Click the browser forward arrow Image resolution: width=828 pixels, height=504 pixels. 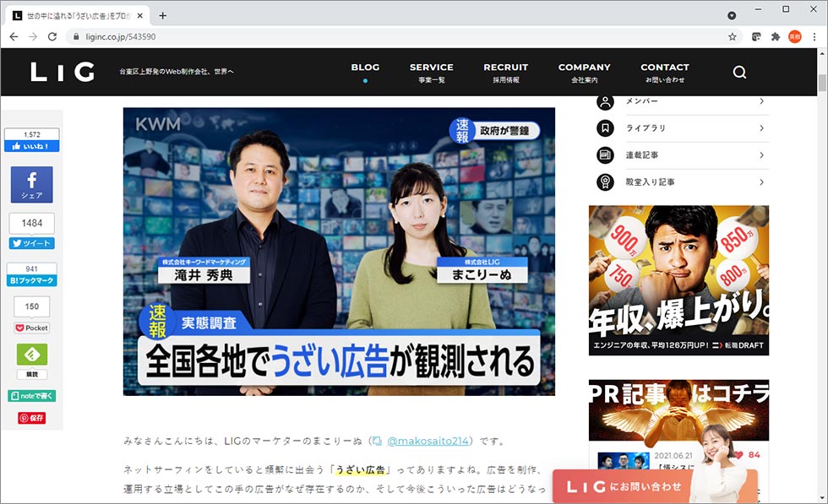coord(33,36)
